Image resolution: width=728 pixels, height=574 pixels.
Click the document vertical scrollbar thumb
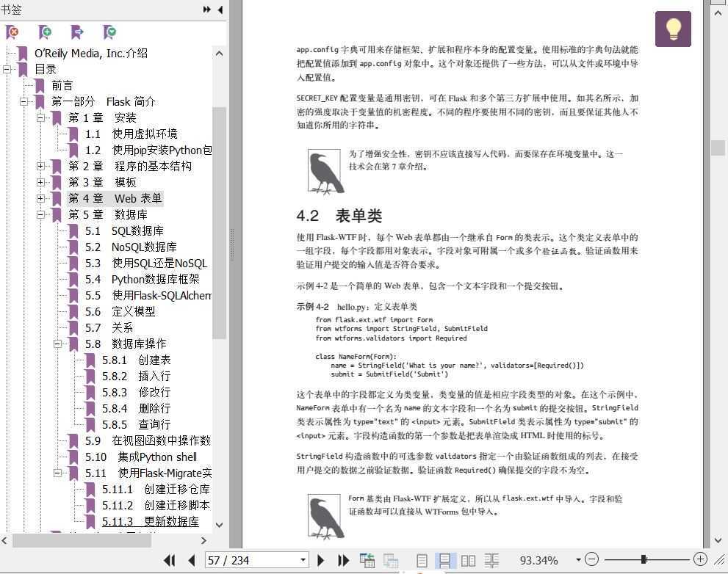[x=718, y=148]
